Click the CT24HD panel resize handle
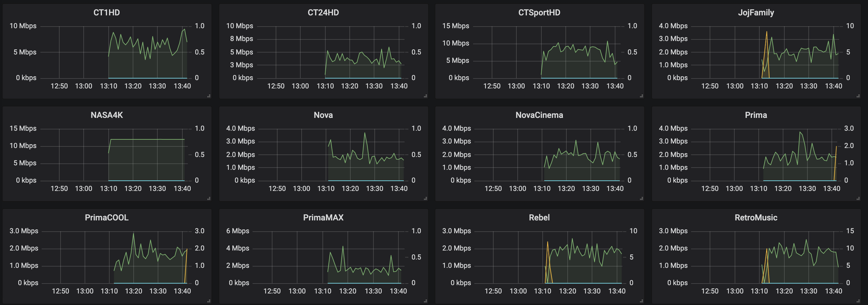This screenshot has height=305, width=868. click(x=425, y=96)
